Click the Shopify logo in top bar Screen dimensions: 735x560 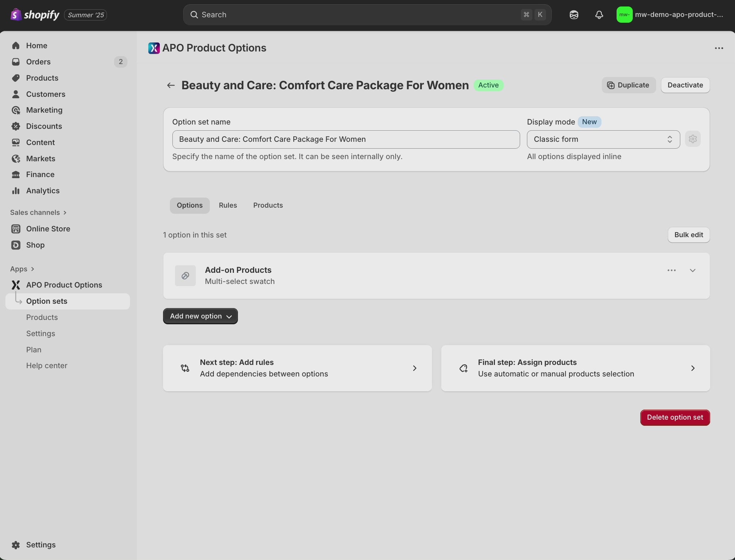pos(35,15)
